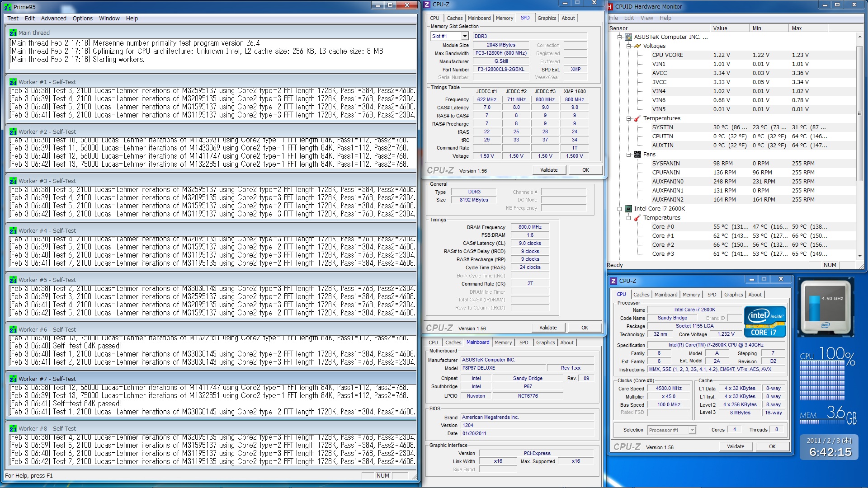Click the Worker #5 Self-Test window icon
This screenshot has width=868, height=488.
[13, 280]
